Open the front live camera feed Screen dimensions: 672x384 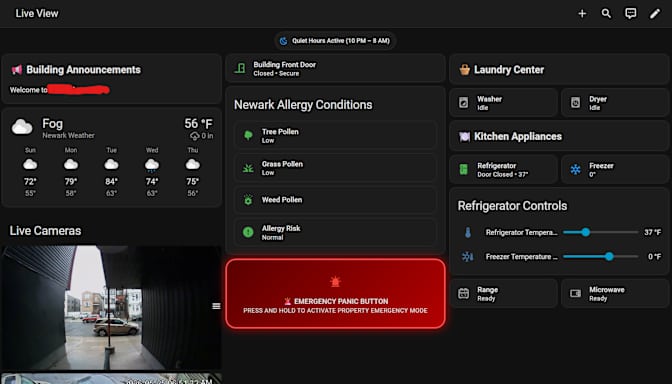111,308
